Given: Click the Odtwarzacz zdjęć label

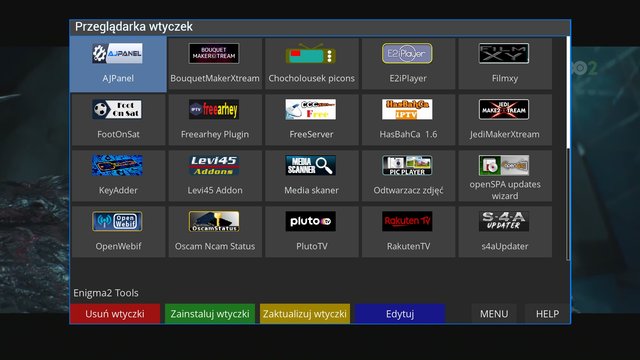Looking at the screenshot, I should [x=408, y=190].
